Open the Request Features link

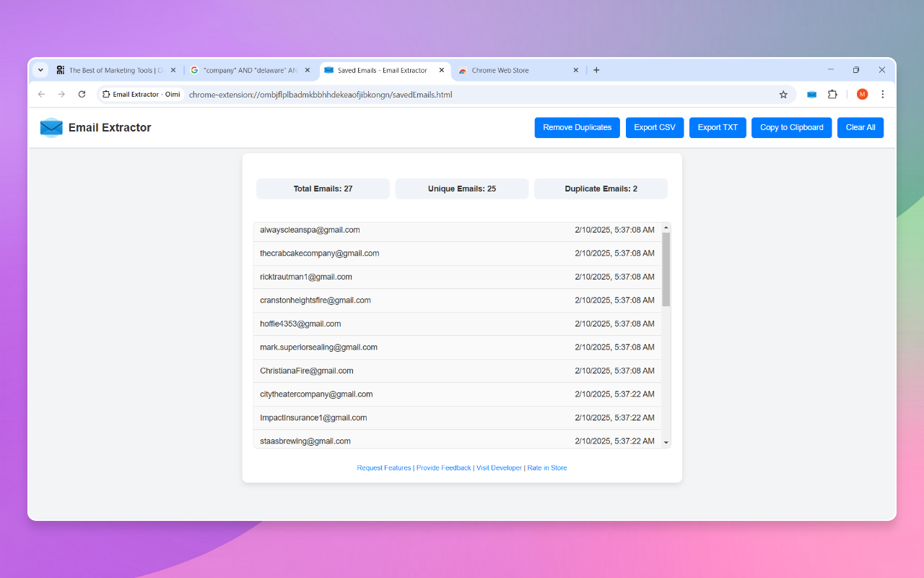point(384,468)
